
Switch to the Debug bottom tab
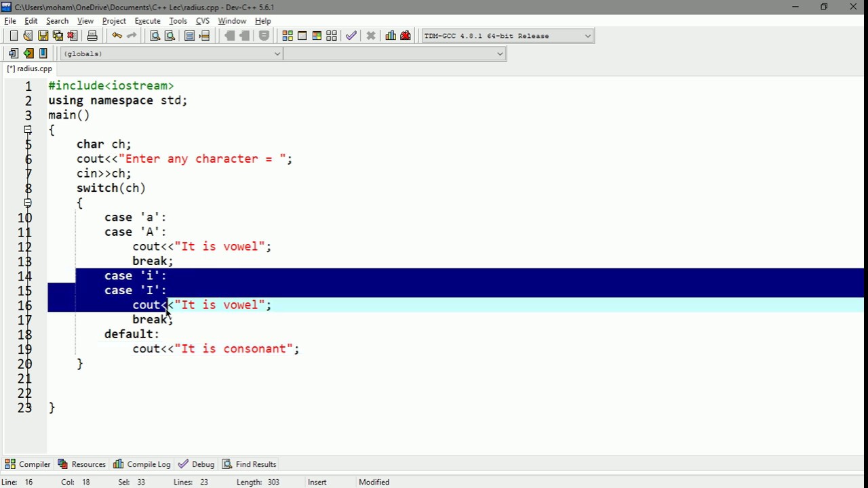tap(196, 464)
